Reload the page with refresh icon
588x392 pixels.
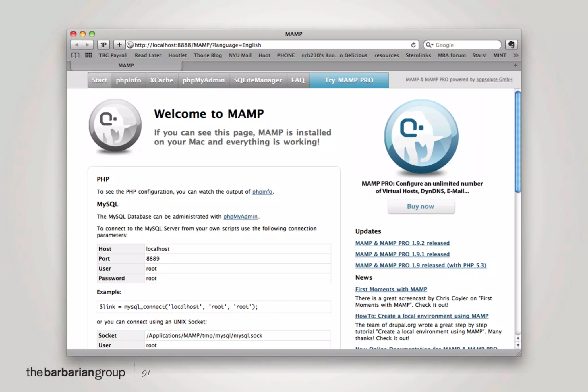[413, 45]
